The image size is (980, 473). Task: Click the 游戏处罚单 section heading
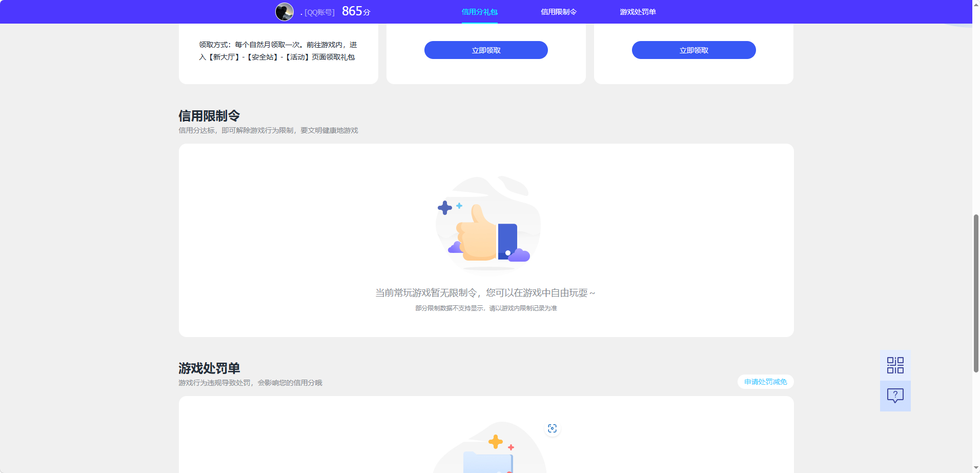209,368
